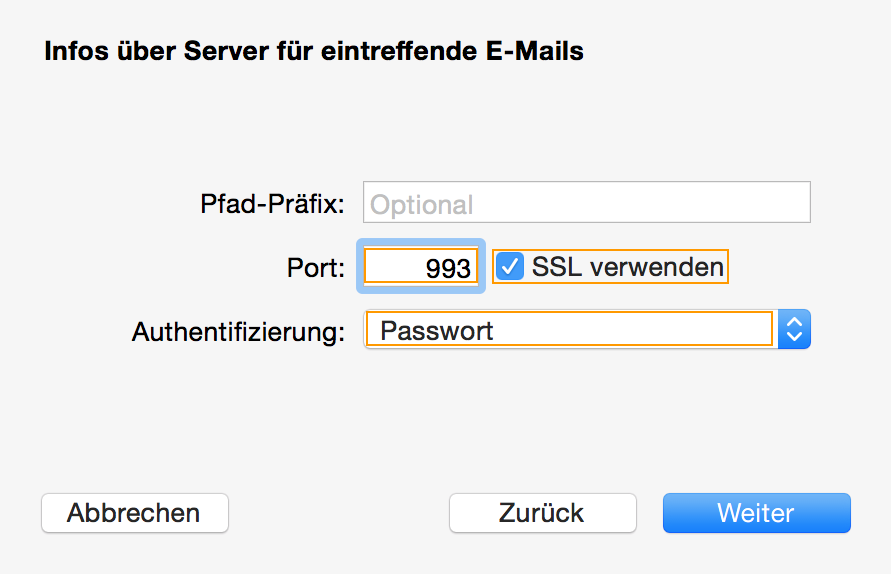
Task: Continue by clicking Weiter
Action: coord(756,513)
